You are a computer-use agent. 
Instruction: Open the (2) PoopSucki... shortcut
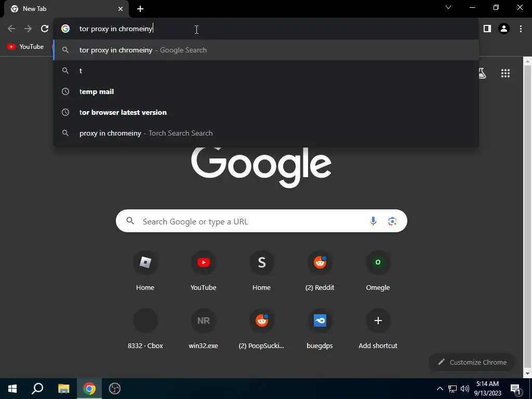coord(262,329)
